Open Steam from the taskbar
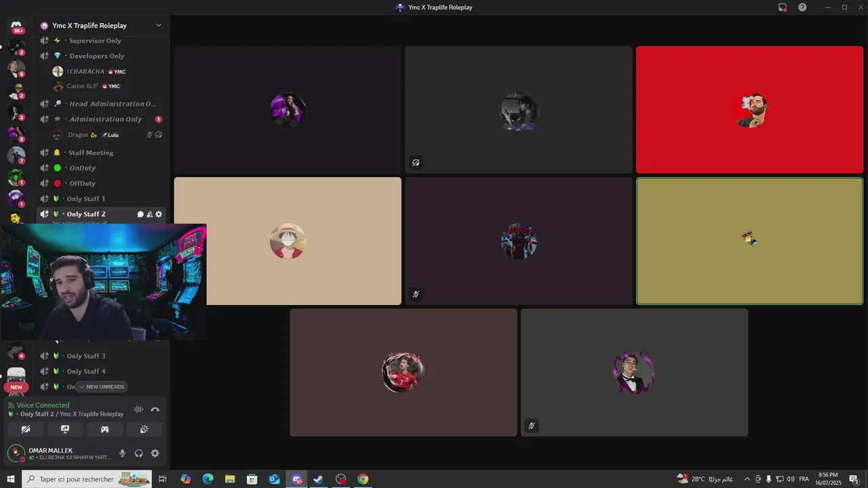 (318, 479)
